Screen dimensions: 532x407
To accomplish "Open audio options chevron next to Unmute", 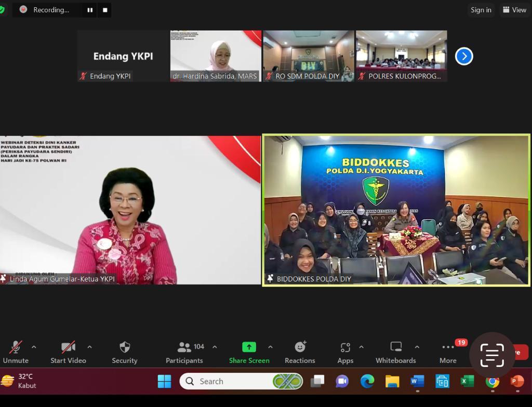I will 34,347.
